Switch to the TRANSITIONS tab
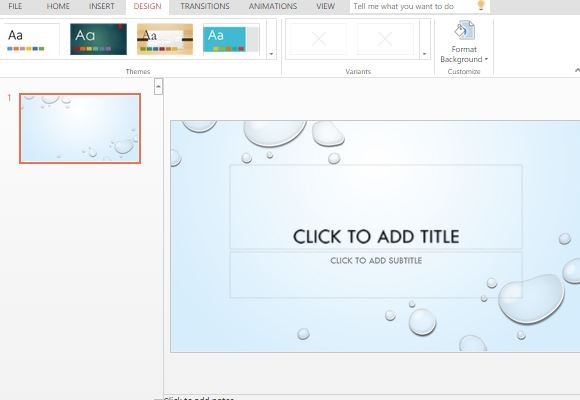 click(205, 6)
